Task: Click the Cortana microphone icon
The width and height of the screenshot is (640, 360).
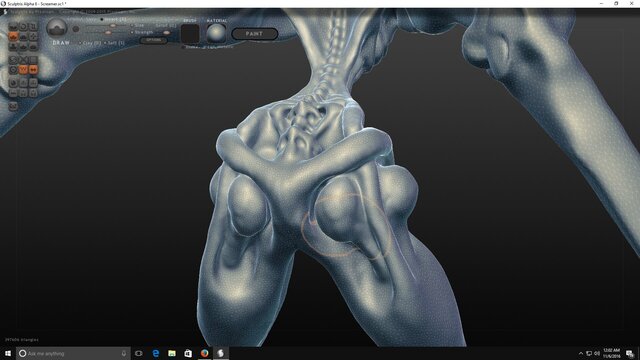Action: click(x=124, y=353)
